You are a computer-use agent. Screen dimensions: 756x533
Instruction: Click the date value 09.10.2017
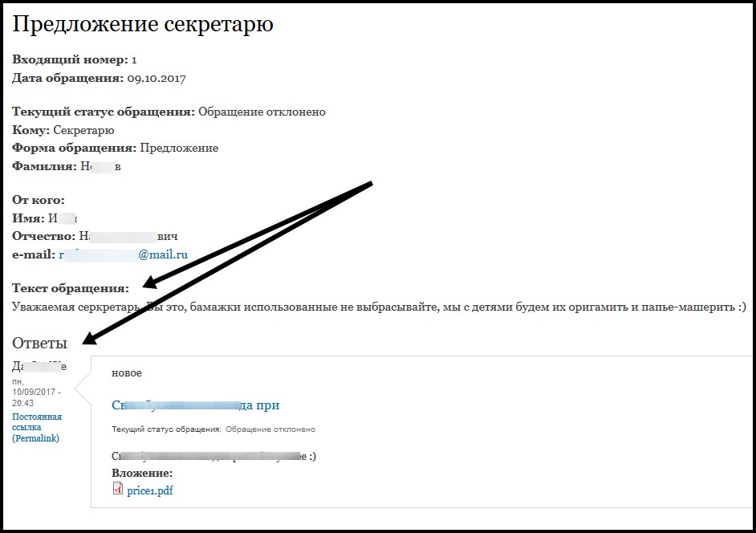coord(156,79)
